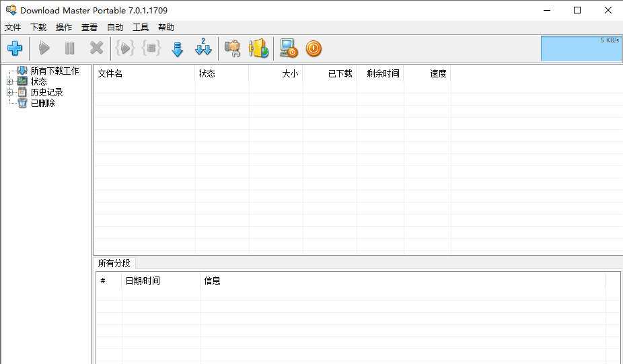Click the start all downloads braces icon
Screen dimensions: 623x364
click(x=125, y=48)
